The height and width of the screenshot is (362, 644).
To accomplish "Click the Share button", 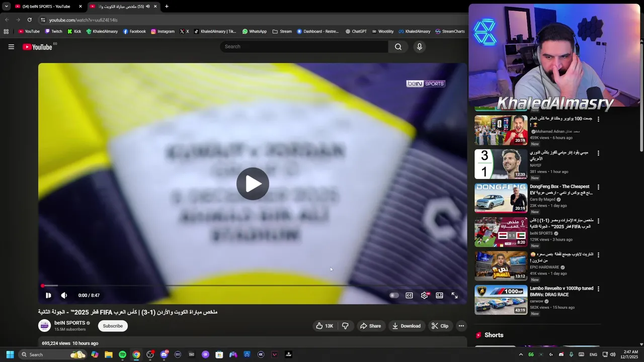I will click(370, 326).
